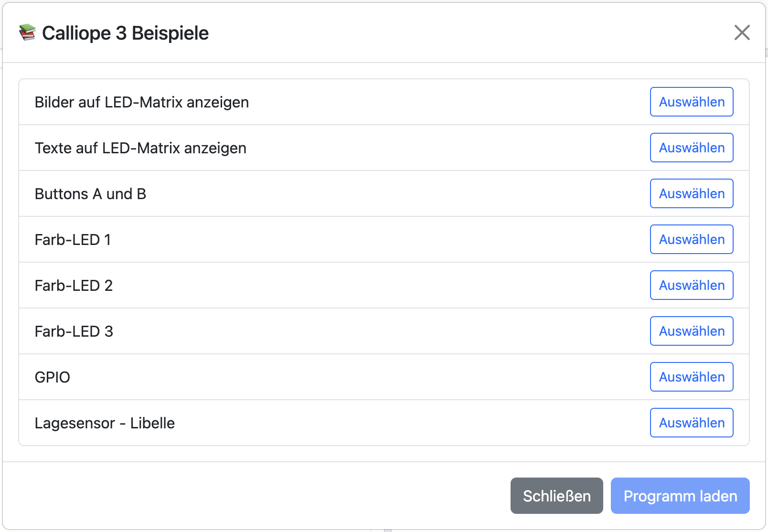
Task: Click the books icon beside the dialog title
Action: [x=26, y=32]
